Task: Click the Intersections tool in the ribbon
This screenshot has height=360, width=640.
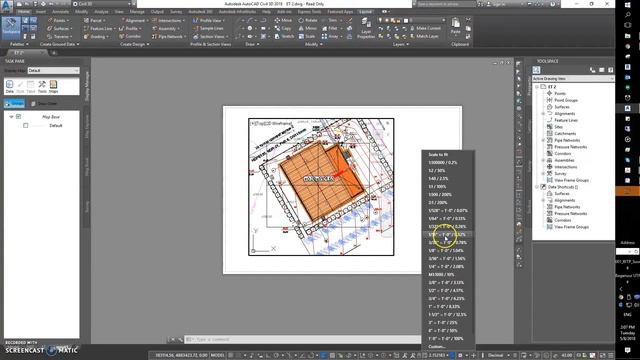Action: click(x=169, y=20)
